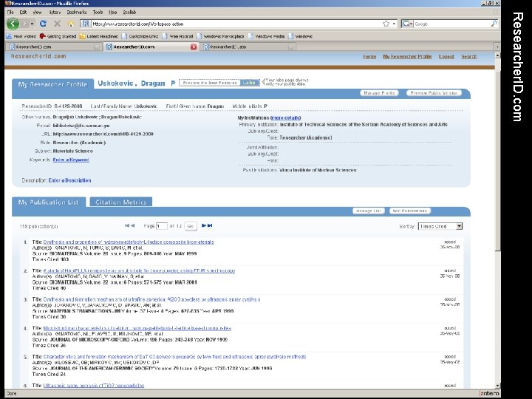
Task: Click the Go button next to the page number
Action: [191, 226]
